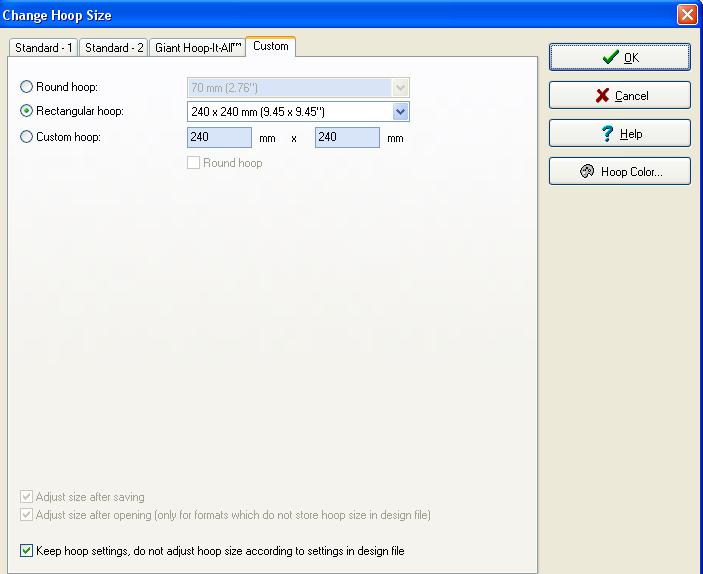This screenshot has height=574, width=703.
Task: Select the Custom tab
Action: tap(271, 46)
